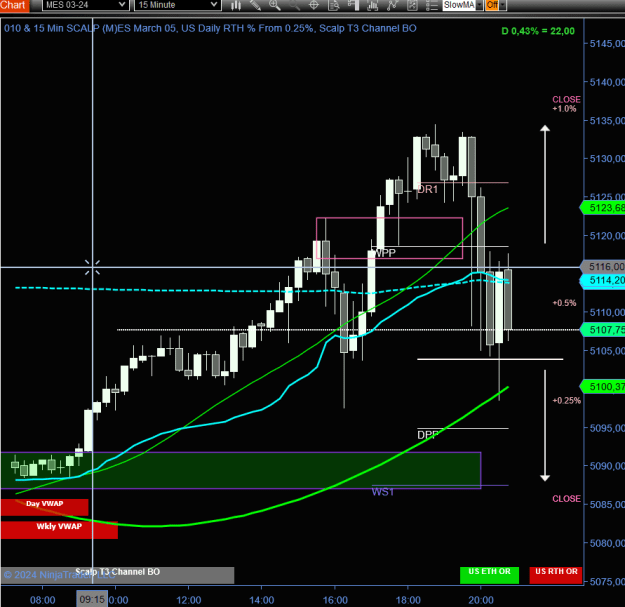Open the Data Series icon
This screenshot has width=625, height=607.
coord(373,5)
